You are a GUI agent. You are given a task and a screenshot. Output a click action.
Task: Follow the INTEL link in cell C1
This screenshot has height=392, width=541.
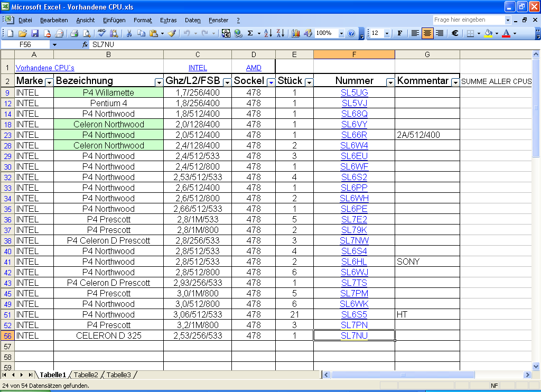tap(198, 68)
